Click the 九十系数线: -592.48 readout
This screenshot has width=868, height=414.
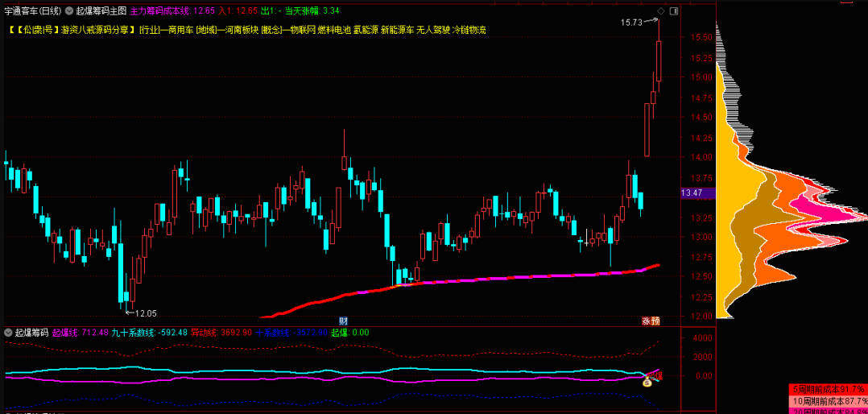149,333
